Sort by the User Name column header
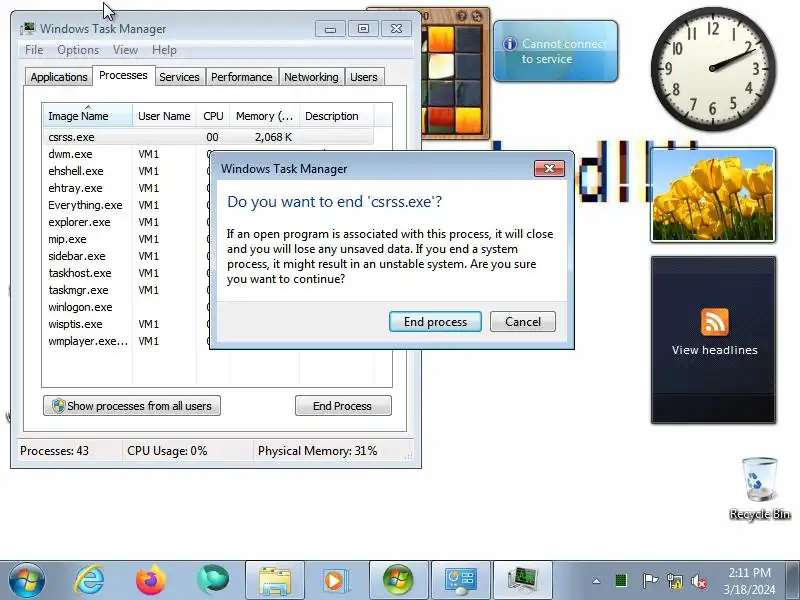Screen dimensions: 800x600 164,116
